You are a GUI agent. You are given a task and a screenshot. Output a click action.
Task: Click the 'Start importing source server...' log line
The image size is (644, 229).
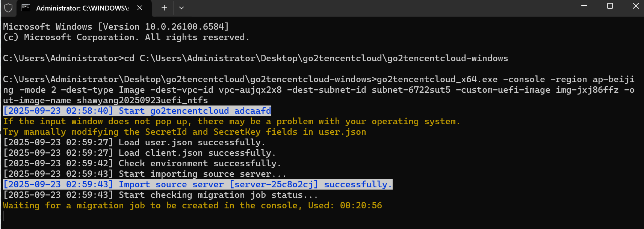[145, 174]
